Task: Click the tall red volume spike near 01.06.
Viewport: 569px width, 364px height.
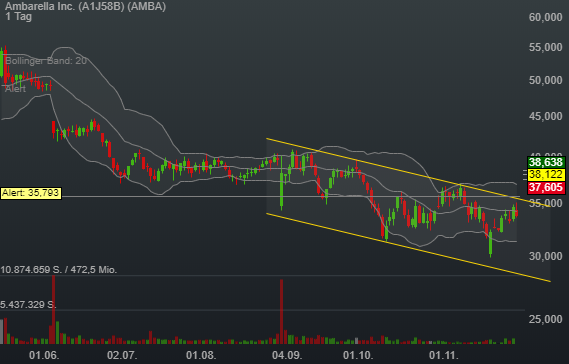Action: tap(54, 310)
